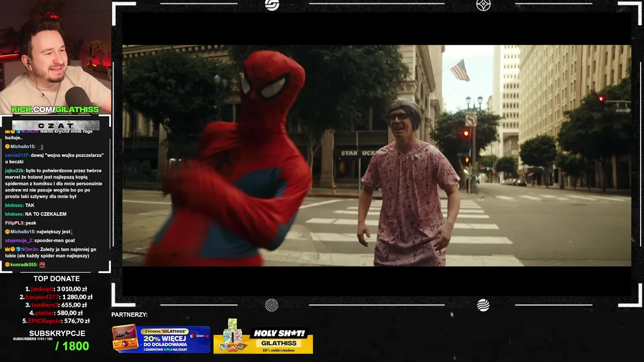Click the blobses message saying TAK

click(20, 205)
